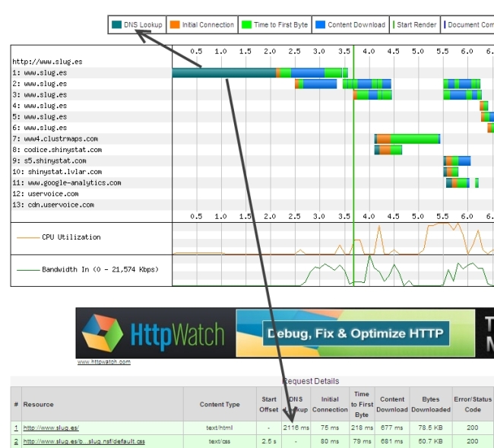494x448 pixels.
Task: Click the Start Render legend label
Action: (x=416, y=24)
